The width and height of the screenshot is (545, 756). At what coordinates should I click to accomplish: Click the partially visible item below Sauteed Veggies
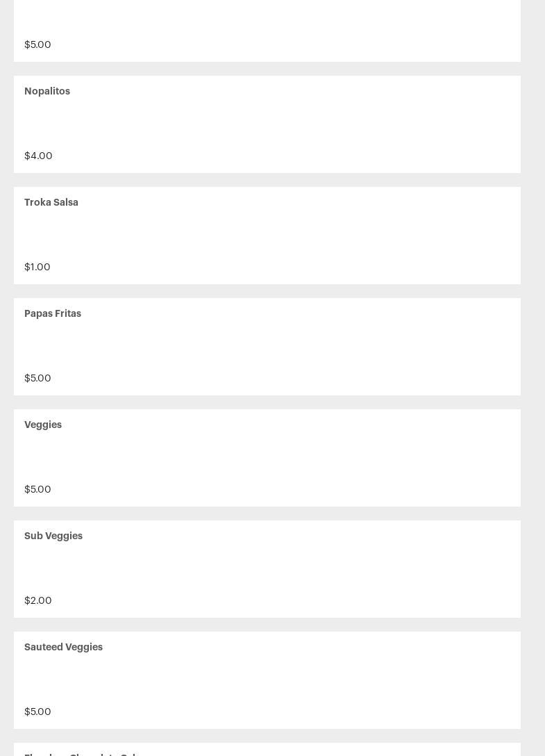pyautogui.click(x=83, y=753)
